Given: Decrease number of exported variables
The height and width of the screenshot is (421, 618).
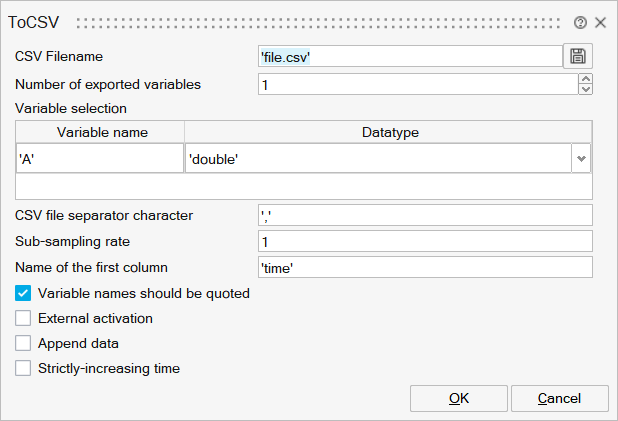Looking at the screenshot, I should pyautogui.click(x=586, y=90).
